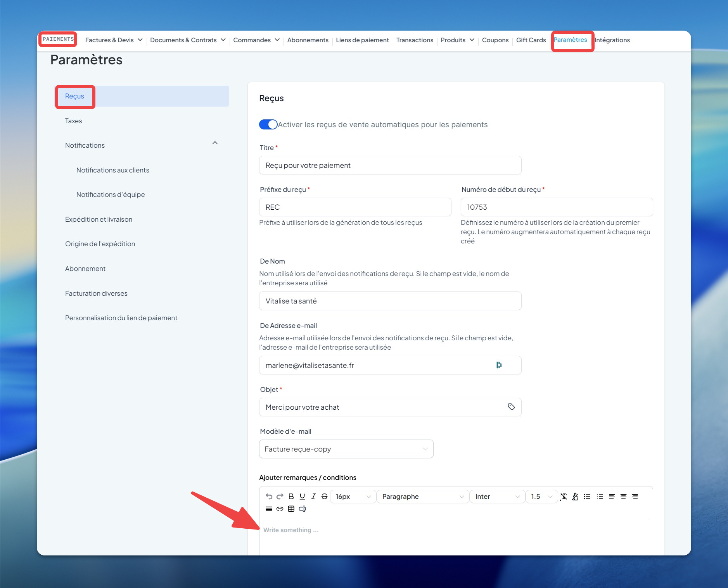Toggle italic formatting in the editor
The width and height of the screenshot is (728, 588).
313,497
